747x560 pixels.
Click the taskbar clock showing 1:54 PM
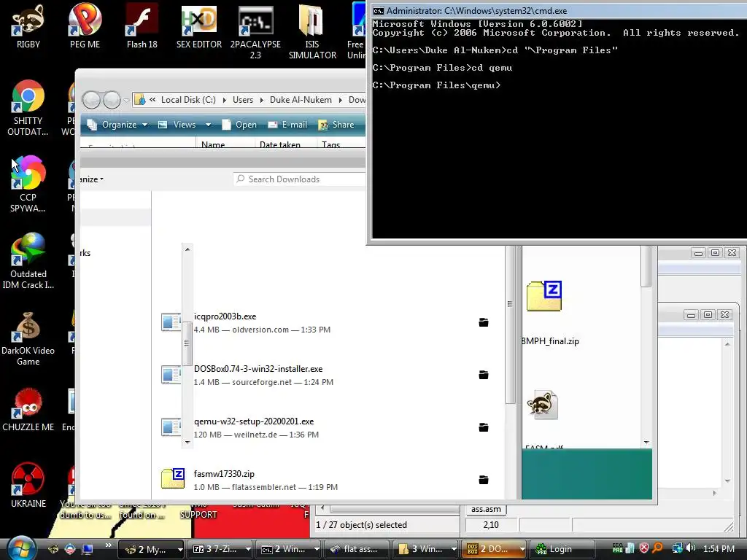pyautogui.click(x=719, y=548)
